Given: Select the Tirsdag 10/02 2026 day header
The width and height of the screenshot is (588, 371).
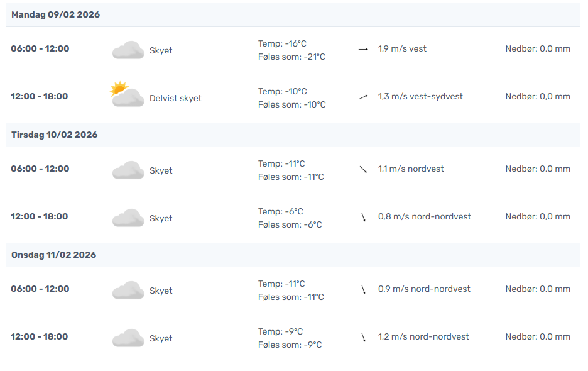Looking at the screenshot, I should point(55,135).
